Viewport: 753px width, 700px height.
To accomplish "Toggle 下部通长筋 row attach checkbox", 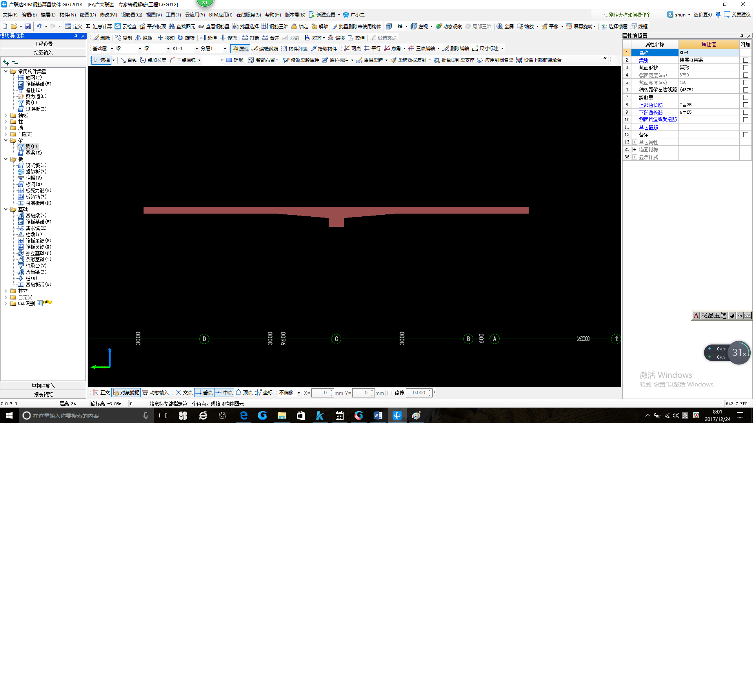I will pyautogui.click(x=746, y=112).
